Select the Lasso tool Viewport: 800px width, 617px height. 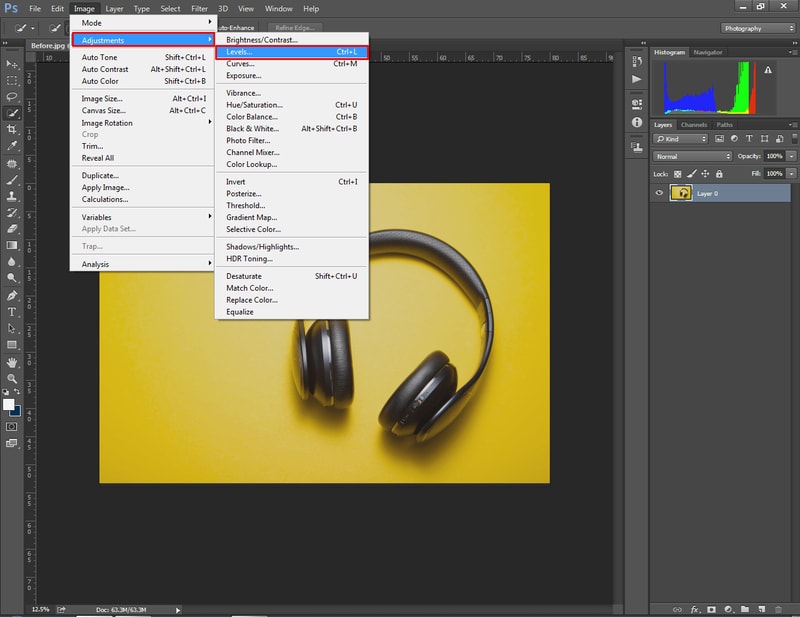[x=11, y=96]
